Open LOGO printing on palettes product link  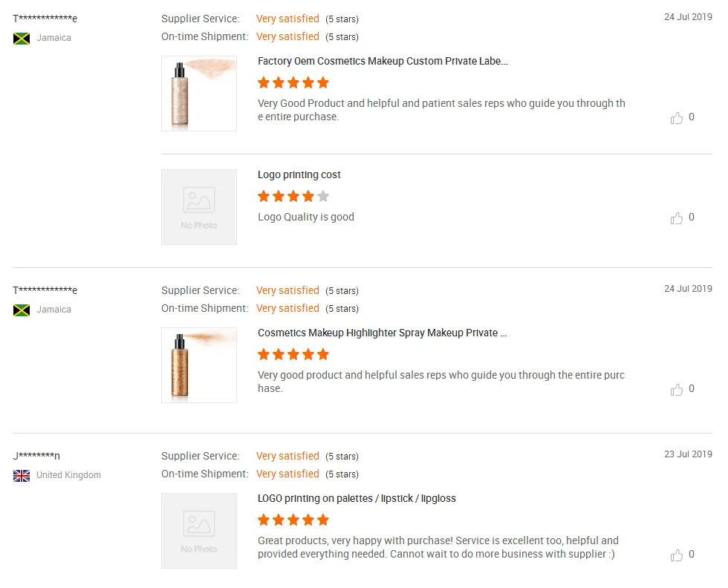tap(357, 499)
